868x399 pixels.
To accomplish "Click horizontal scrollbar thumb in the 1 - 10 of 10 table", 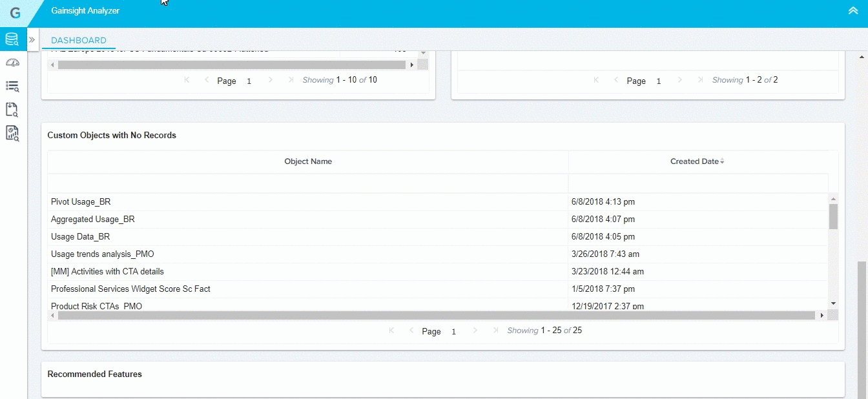I will [x=232, y=65].
